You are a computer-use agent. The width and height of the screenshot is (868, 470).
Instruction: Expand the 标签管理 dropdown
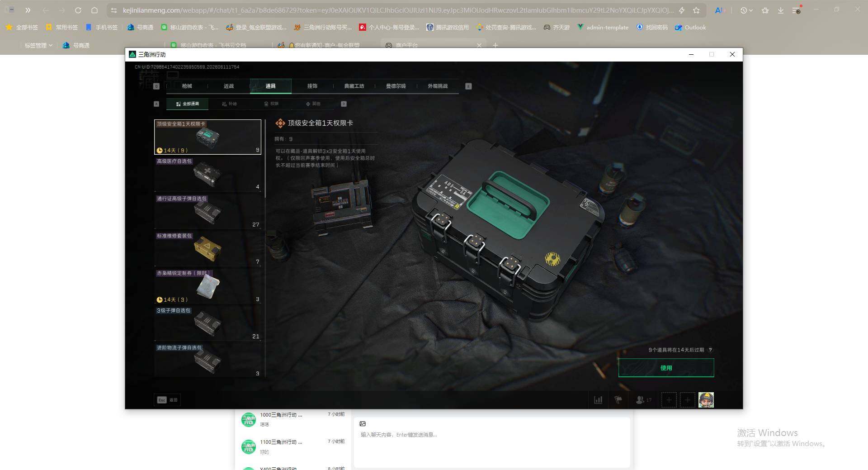(x=38, y=45)
